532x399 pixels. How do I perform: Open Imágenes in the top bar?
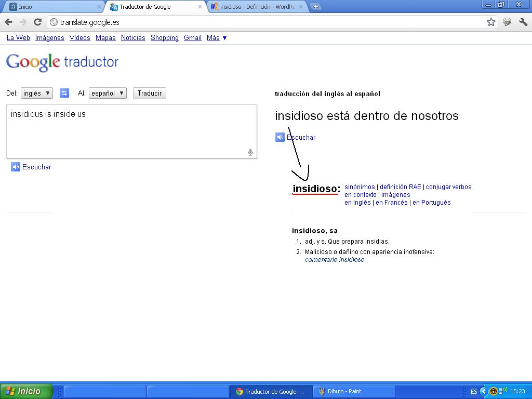(x=49, y=37)
